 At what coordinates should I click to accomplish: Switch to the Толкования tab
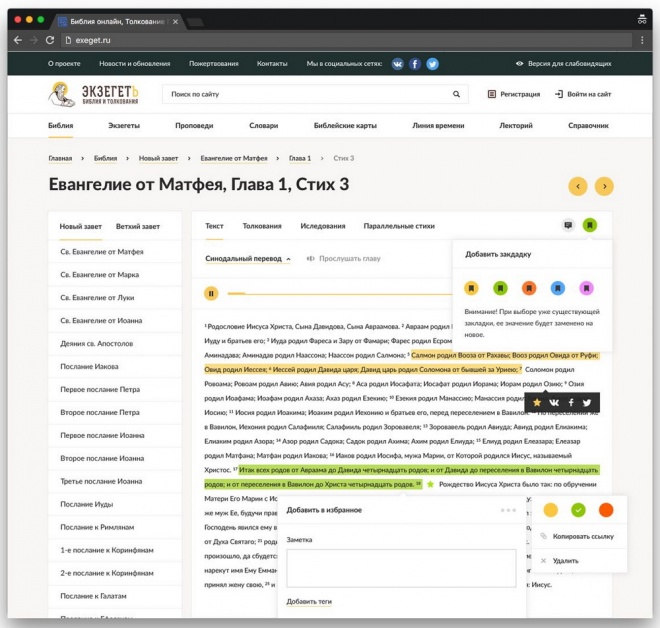click(262, 226)
